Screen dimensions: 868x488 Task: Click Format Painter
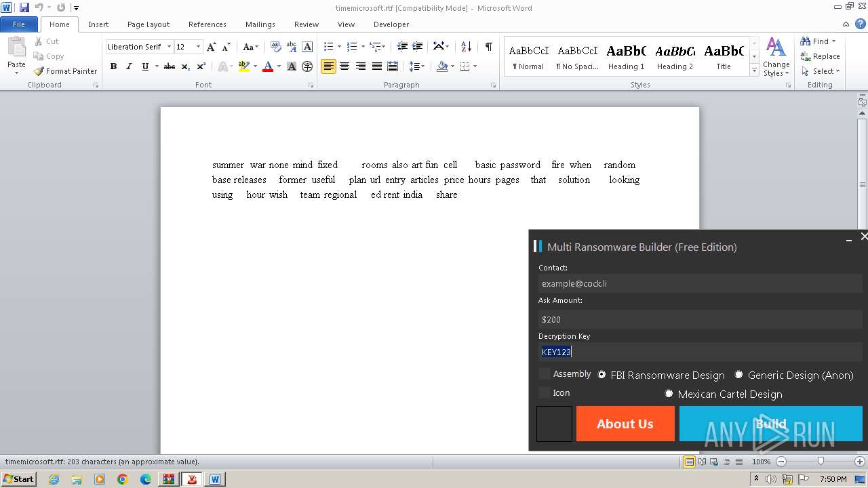65,71
